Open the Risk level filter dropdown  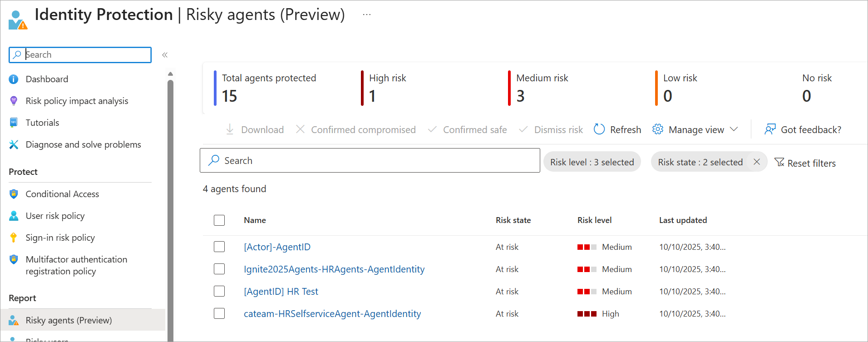592,162
